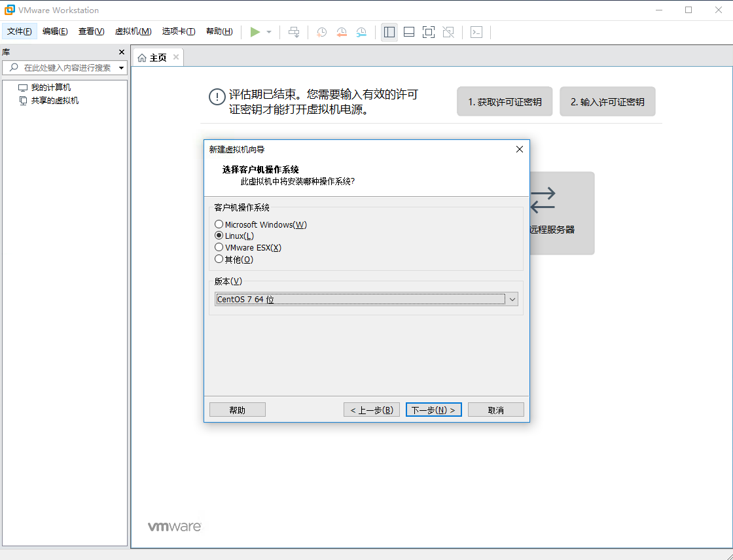
Task: Open the 虚拟机(M) menu
Action: click(134, 31)
